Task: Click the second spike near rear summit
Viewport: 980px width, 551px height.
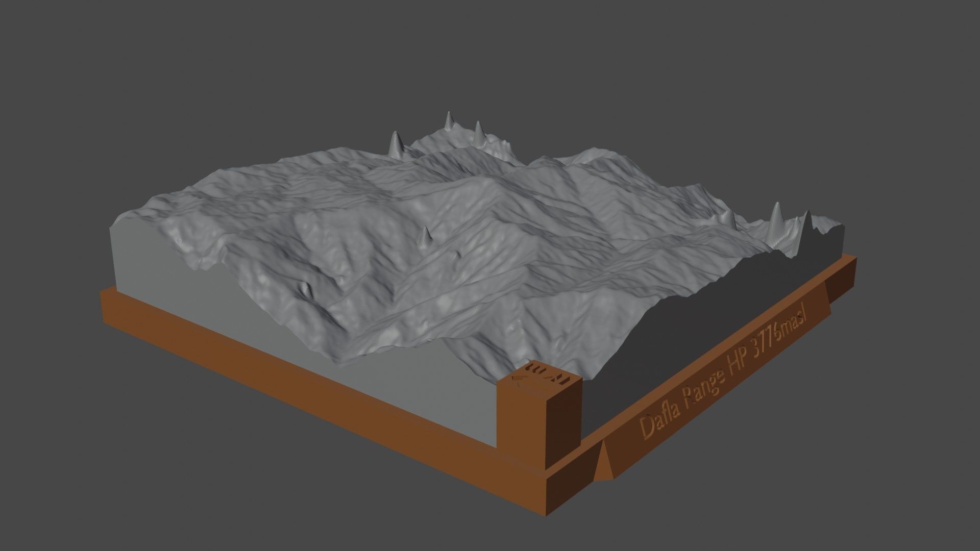Action: click(479, 131)
